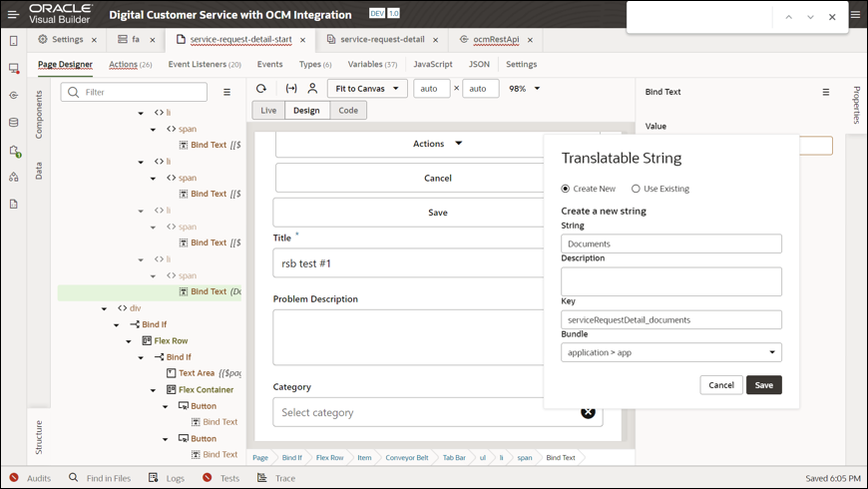The image size is (868, 489).
Task: Collapse the Flex Row tree node
Action: pos(129,341)
